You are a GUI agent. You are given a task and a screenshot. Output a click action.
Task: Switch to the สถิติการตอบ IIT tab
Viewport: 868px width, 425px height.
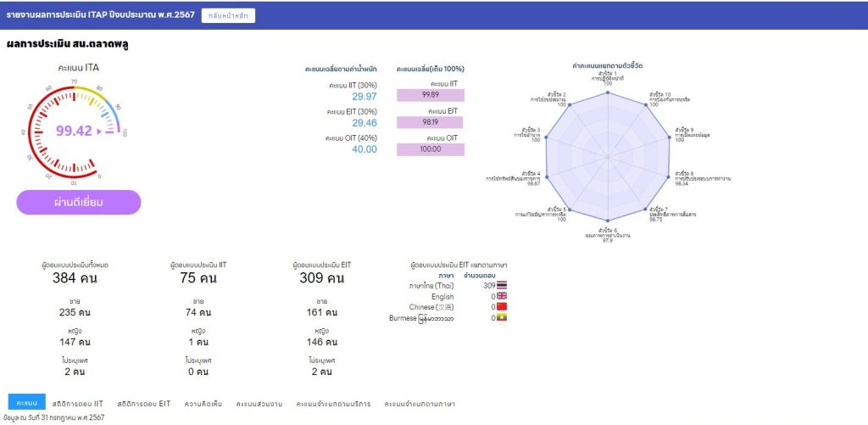[78, 403]
